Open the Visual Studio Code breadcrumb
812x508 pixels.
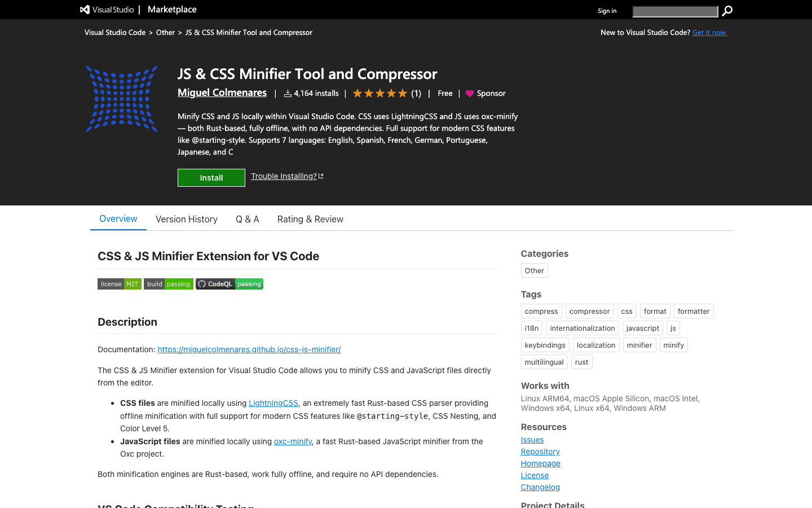pyautogui.click(x=115, y=33)
